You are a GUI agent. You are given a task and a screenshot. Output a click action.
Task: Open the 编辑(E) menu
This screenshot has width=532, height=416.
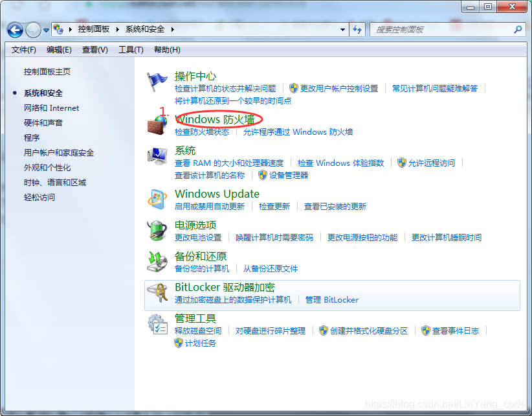click(59, 50)
